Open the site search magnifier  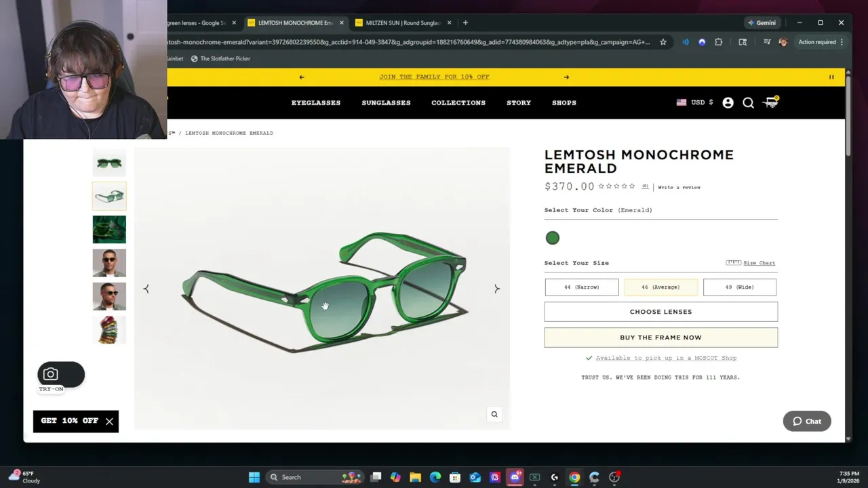(x=748, y=103)
